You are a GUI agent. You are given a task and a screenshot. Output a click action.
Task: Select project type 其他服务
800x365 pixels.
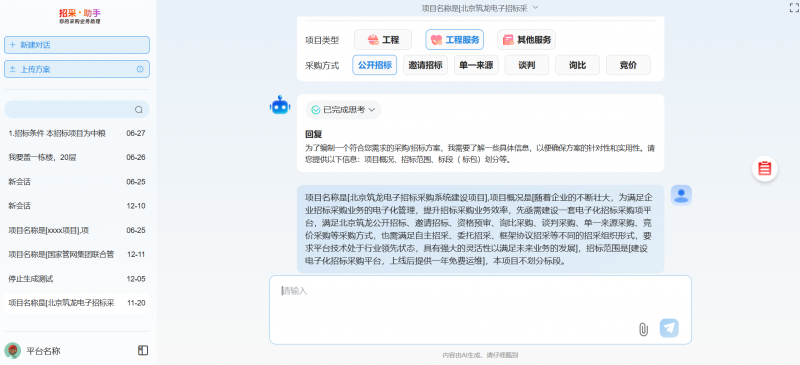pyautogui.click(x=527, y=40)
